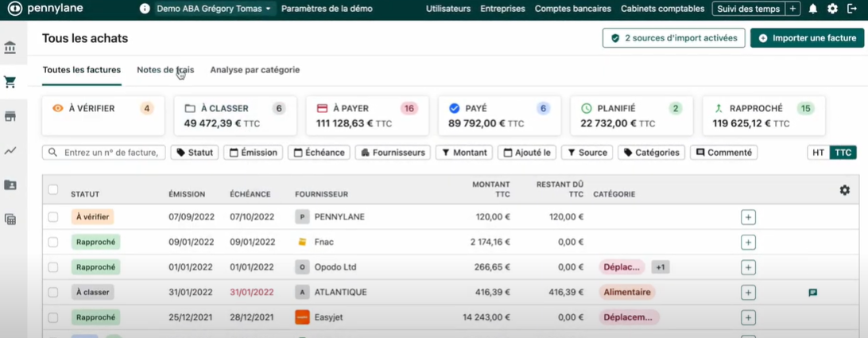
Task: Switch to the Notes de frais tab
Action: click(x=165, y=70)
